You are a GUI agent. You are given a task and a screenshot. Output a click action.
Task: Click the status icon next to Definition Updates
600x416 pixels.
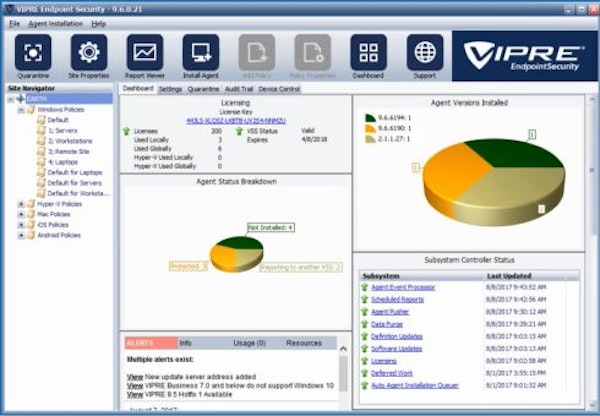pos(365,336)
